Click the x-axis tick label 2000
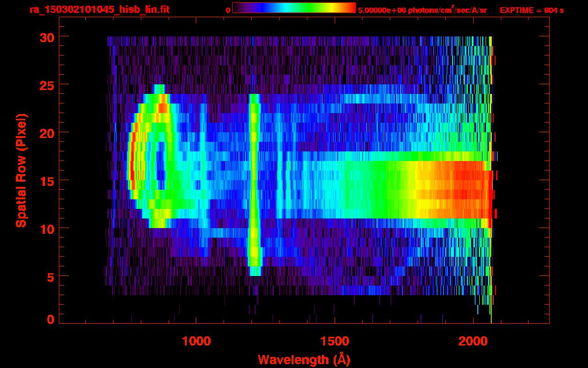 pos(473,340)
